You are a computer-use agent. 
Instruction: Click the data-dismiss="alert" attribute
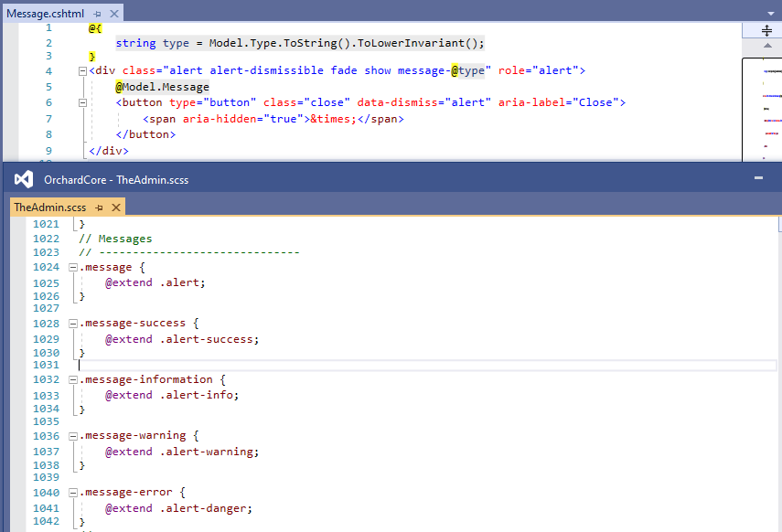[423, 102]
